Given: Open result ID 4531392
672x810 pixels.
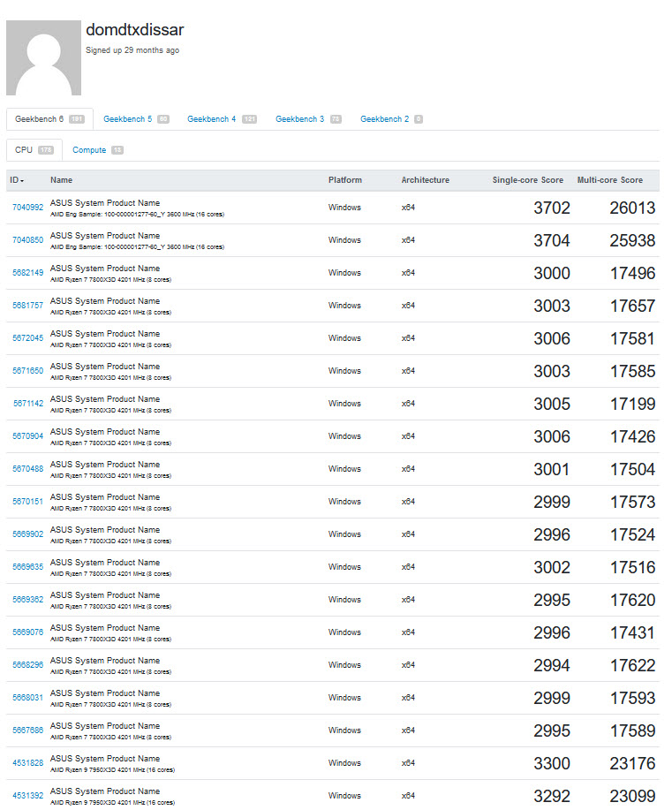Looking at the screenshot, I should pyautogui.click(x=28, y=796).
